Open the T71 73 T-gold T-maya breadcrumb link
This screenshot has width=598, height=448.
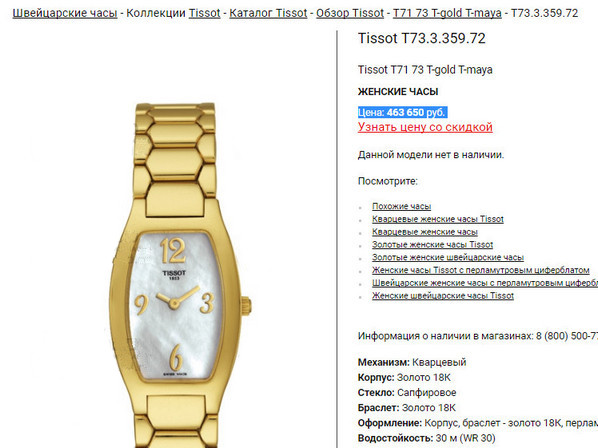pyautogui.click(x=447, y=13)
